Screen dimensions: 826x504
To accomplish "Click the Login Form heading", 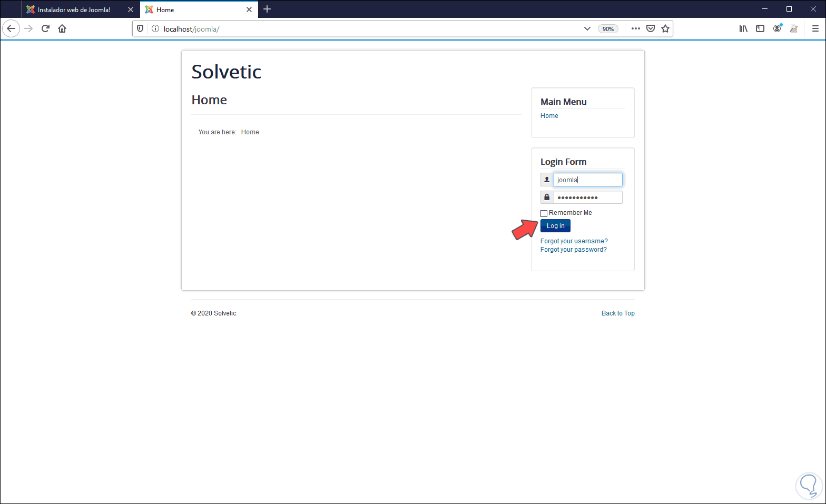I will (563, 162).
